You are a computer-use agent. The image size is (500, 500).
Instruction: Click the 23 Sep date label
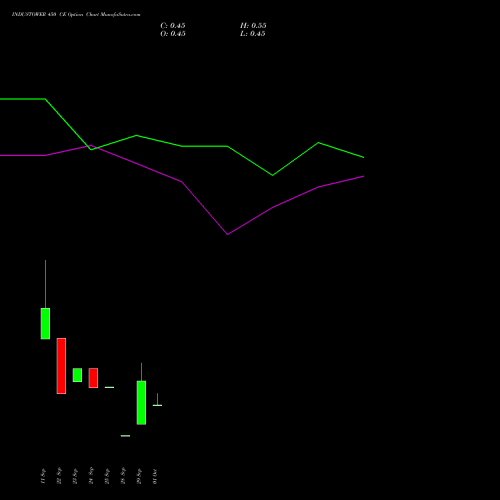(75, 476)
